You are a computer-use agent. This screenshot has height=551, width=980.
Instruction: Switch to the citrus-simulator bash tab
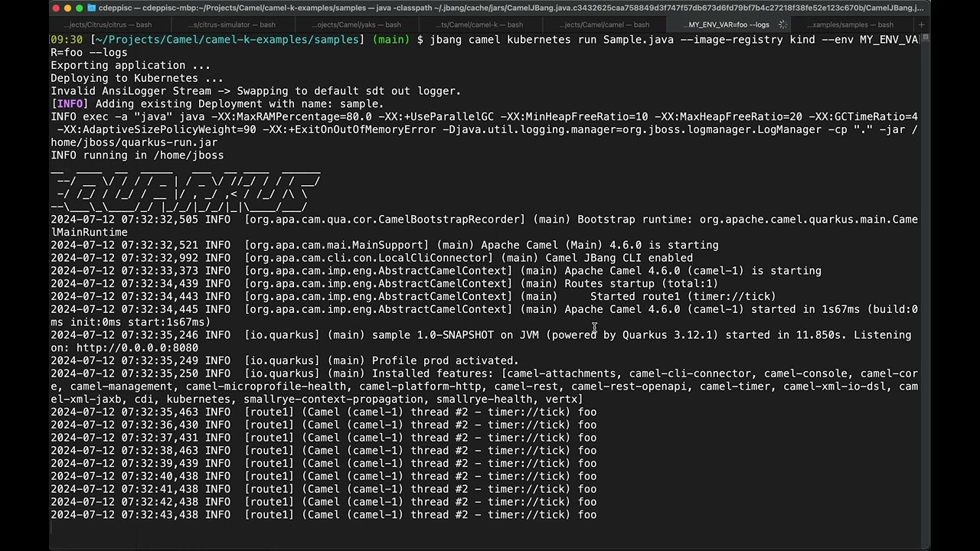(x=230, y=24)
